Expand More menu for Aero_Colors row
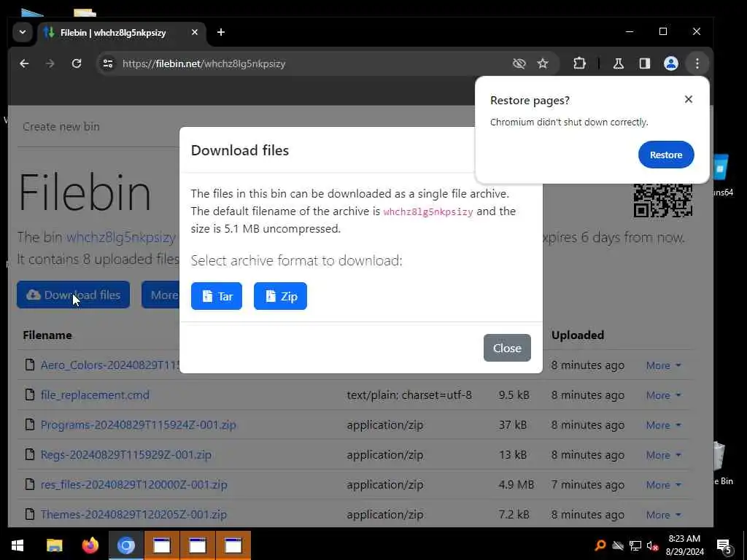The image size is (747, 560). 663,365
